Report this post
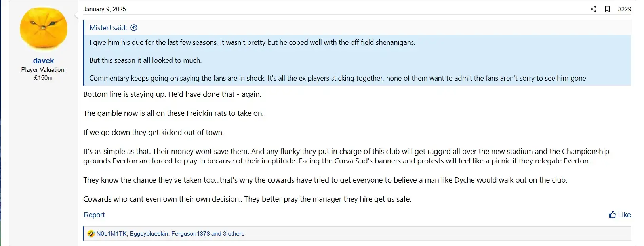Viewport: 644px width, 246px height. point(94,215)
